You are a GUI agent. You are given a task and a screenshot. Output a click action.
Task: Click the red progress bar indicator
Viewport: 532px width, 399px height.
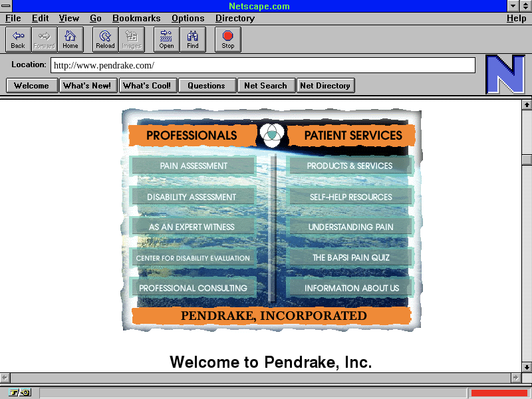[x=499, y=392]
